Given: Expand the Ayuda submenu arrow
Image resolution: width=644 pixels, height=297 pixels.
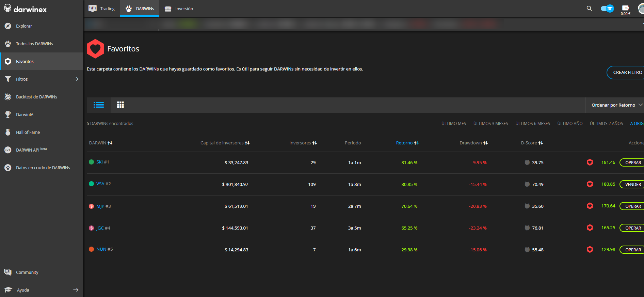Looking at the screenshot, I should [x=76, y=290].
